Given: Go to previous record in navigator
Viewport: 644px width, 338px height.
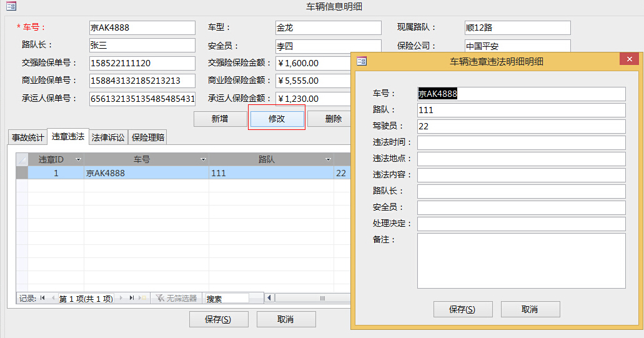Looking at the screenshot, I should 52,298.
